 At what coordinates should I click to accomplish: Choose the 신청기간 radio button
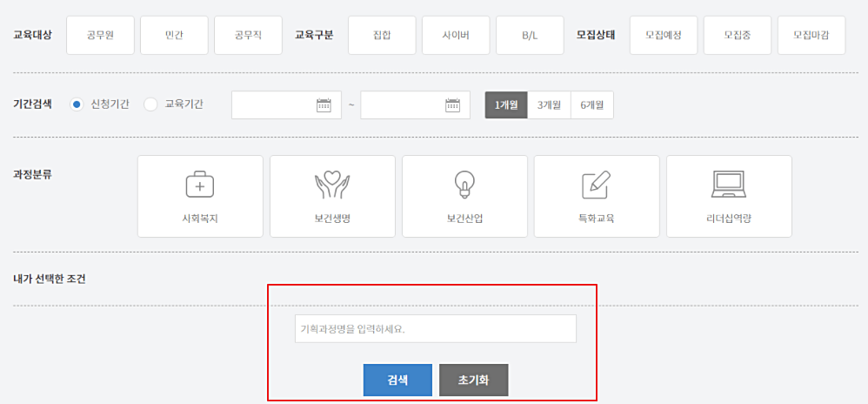coord(77,104)
